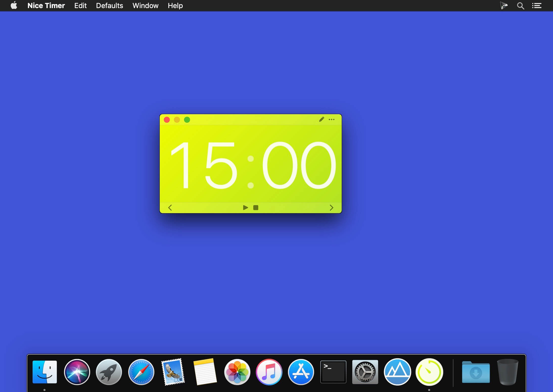553x392 pixels.
Task: Open the Edit menu
Action: [x=80, y=6]
